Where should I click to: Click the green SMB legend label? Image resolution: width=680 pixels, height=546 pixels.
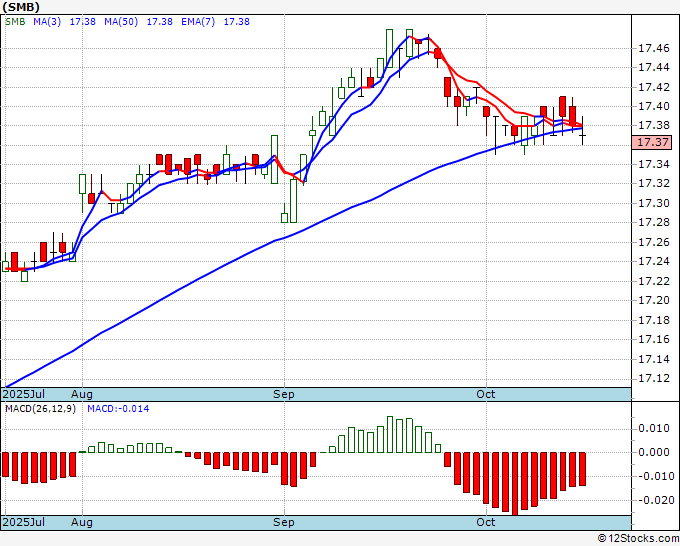tap(15, 22)
